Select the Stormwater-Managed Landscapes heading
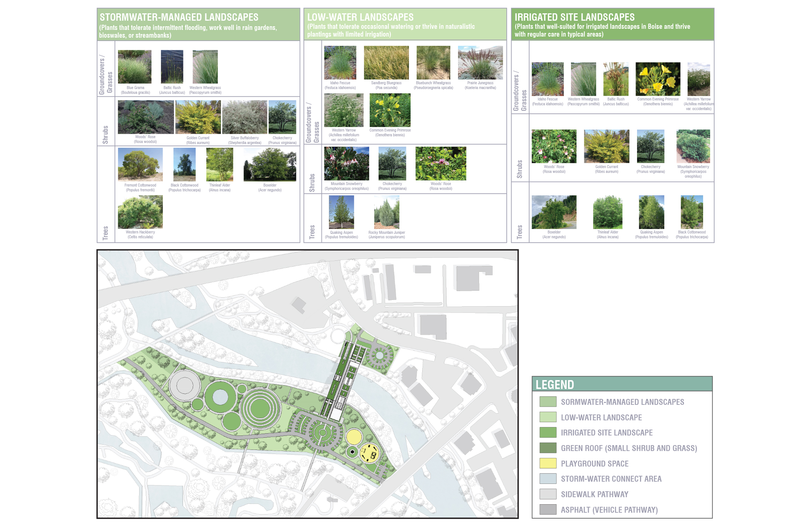812x526 pixels. (x=179, y=17)
